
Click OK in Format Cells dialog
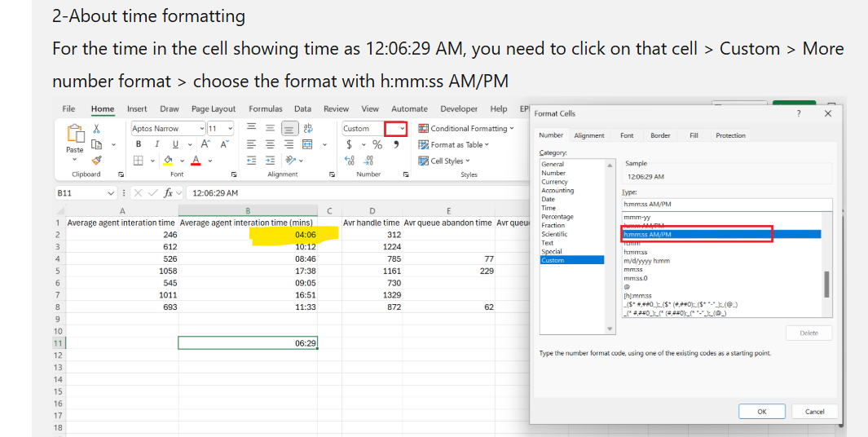click(x=762, y=412)
